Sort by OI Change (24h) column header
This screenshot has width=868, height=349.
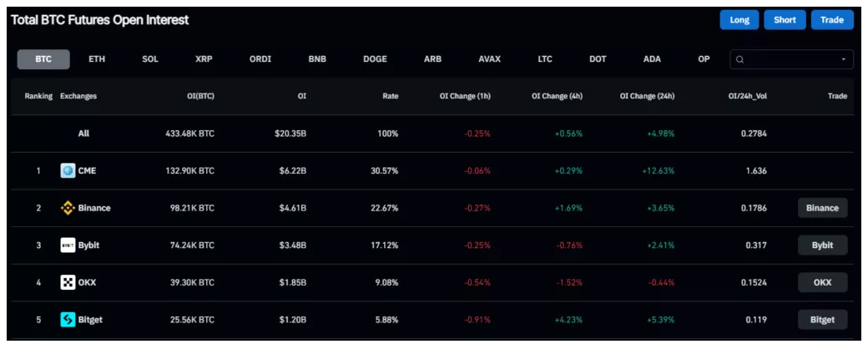coord(647,96)
